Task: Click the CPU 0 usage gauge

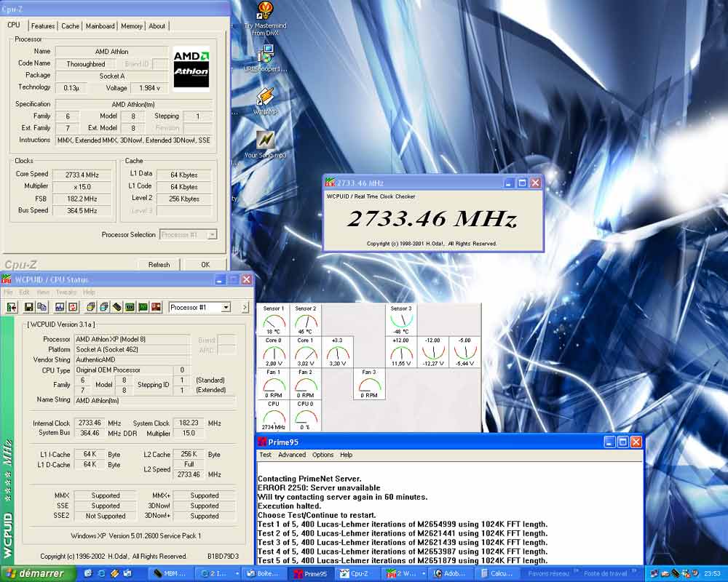Action: click(306, 416)
